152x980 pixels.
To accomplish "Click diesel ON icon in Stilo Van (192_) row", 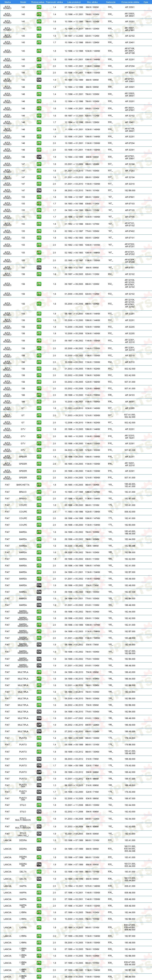I will 39,834.
